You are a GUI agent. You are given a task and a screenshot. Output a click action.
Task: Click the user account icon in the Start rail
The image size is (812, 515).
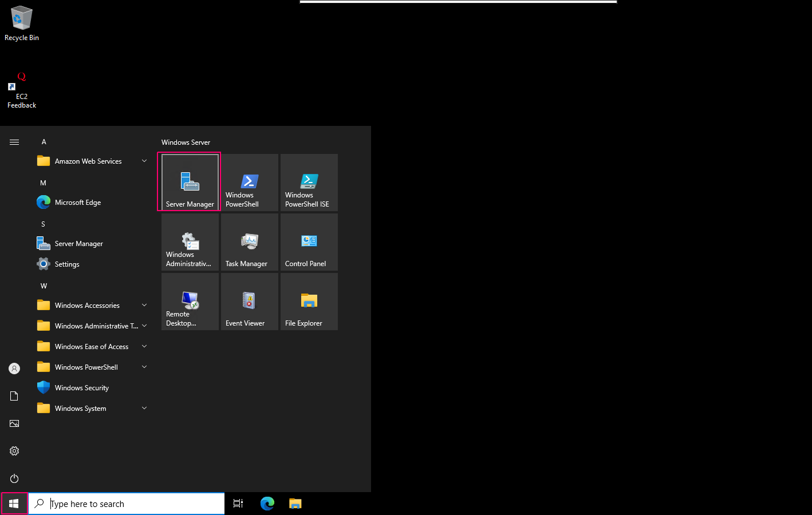14,369
